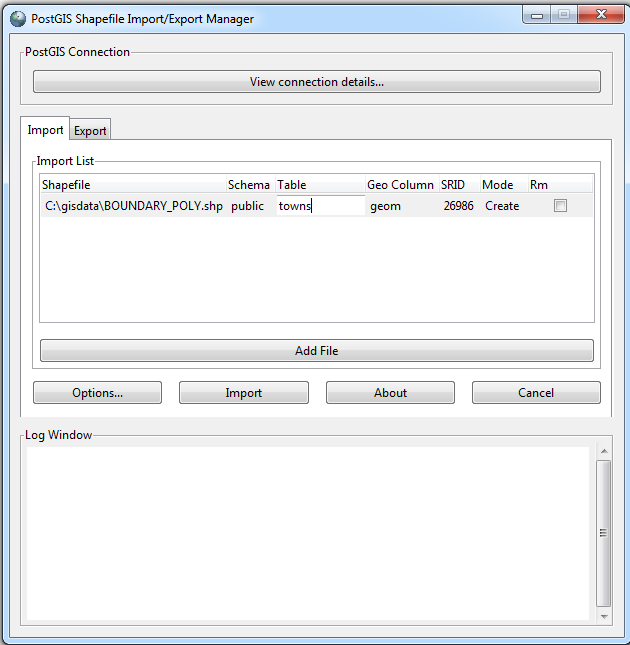Image resolution: width=630 pixels, height=645 pixels.
Task: Click the Add File button
Action: click(317, 350)
